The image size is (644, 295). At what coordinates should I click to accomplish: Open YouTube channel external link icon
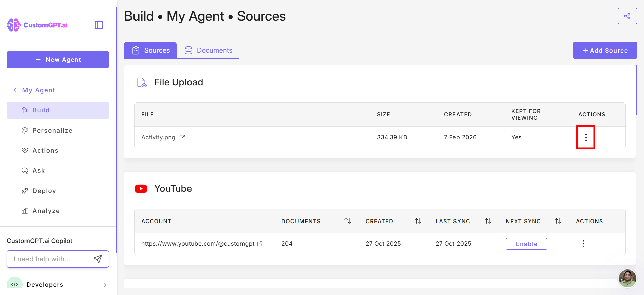click(260, 244)
